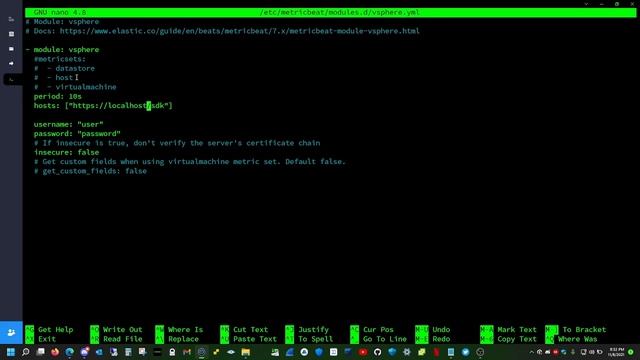Click the '# - datastore' line
640x360 pixels.
point(64,68)
